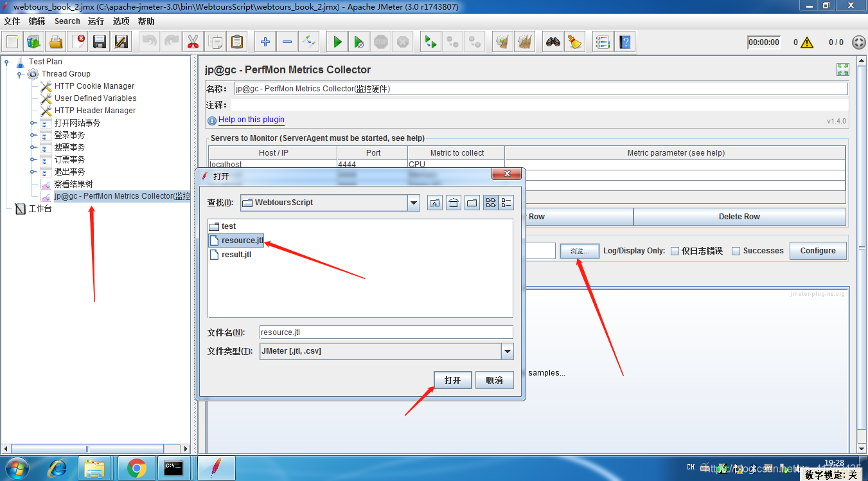This screenshot has width=868, height=481.
Task: Enable the 仅日志错误 checkbox
Action: click(675, 251)
